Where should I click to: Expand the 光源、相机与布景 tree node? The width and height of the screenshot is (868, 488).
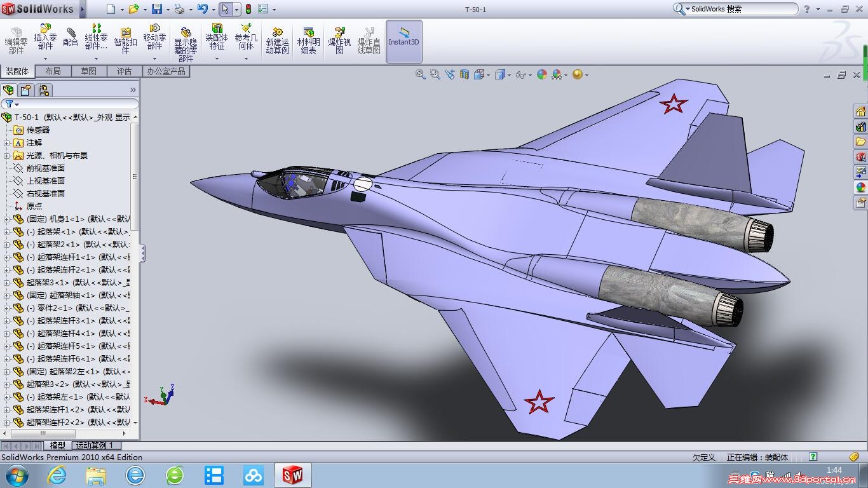coord(7,156)
